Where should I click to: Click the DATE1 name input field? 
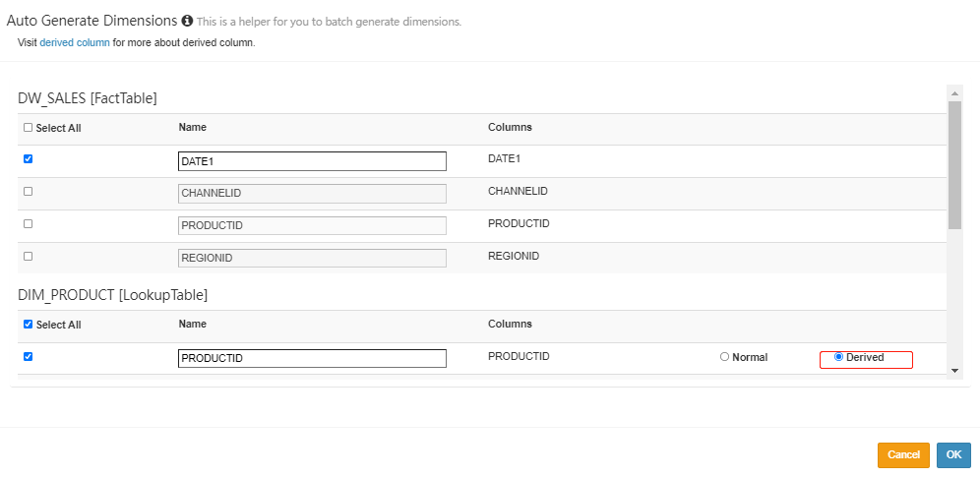(x=312, y=161)
